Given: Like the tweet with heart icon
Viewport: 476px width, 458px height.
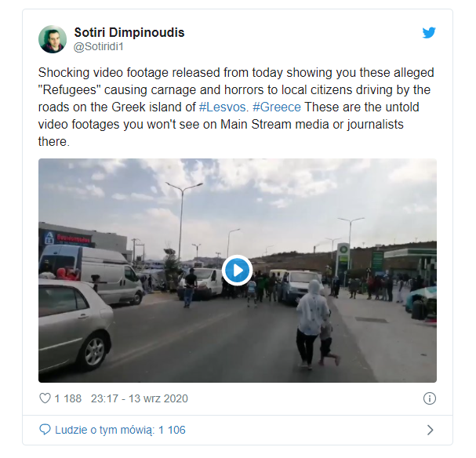Looking at the screenshot, I should (45, 398).
